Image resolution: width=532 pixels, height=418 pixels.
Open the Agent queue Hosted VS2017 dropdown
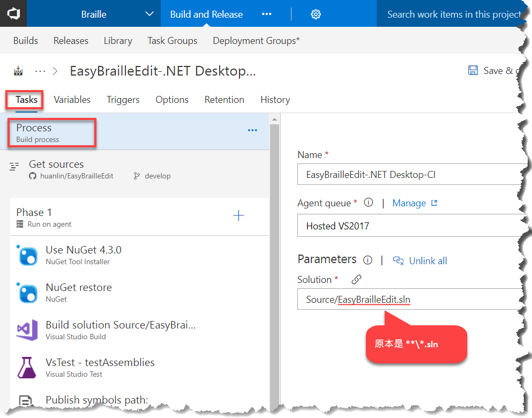click(x=410, y=226)
